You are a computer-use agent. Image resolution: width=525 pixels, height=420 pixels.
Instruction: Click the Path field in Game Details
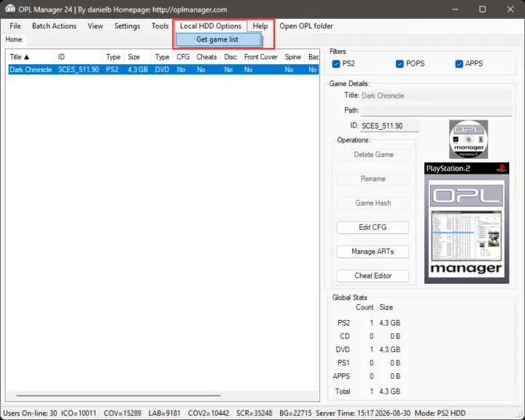[x=436, y=111]
